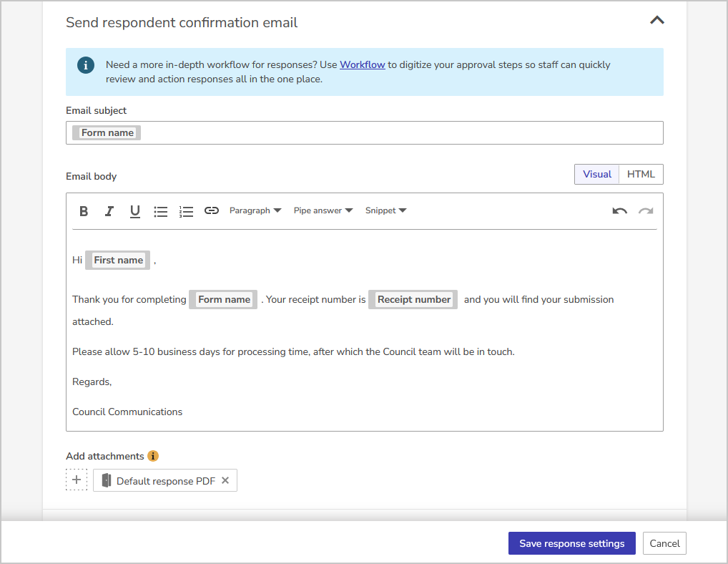Switch to the Visual editor tab
Image resolution: width=728 pixels, height=564 pixels.
click(x=596, y=174)
